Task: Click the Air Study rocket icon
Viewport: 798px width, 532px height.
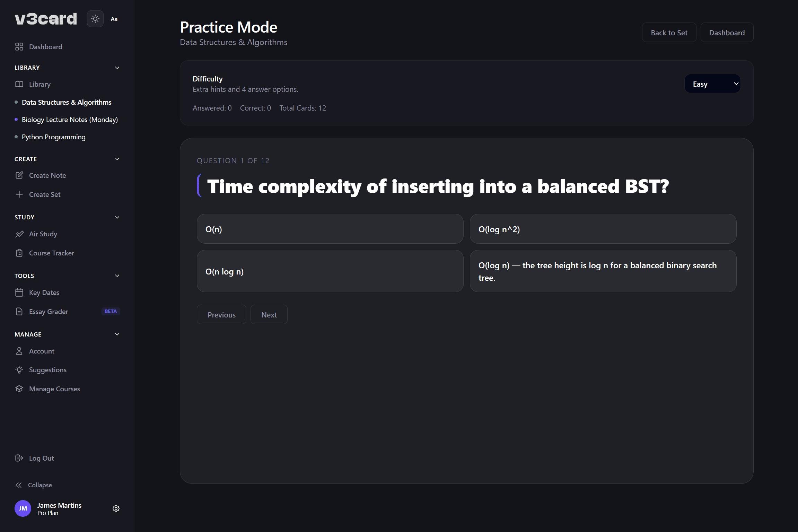Action: pyautogui.click(x=19, y=234)
